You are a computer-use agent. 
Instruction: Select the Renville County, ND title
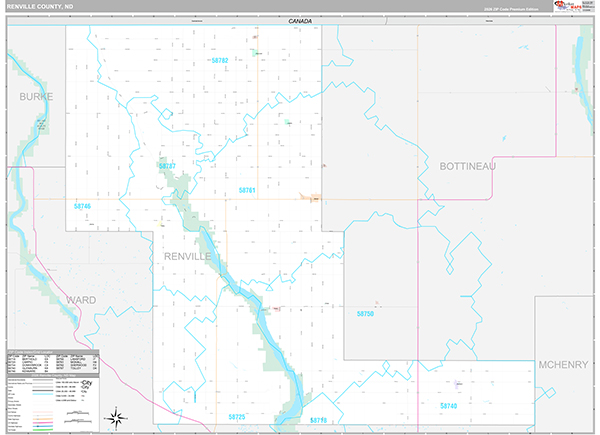[x=44, y=6]
